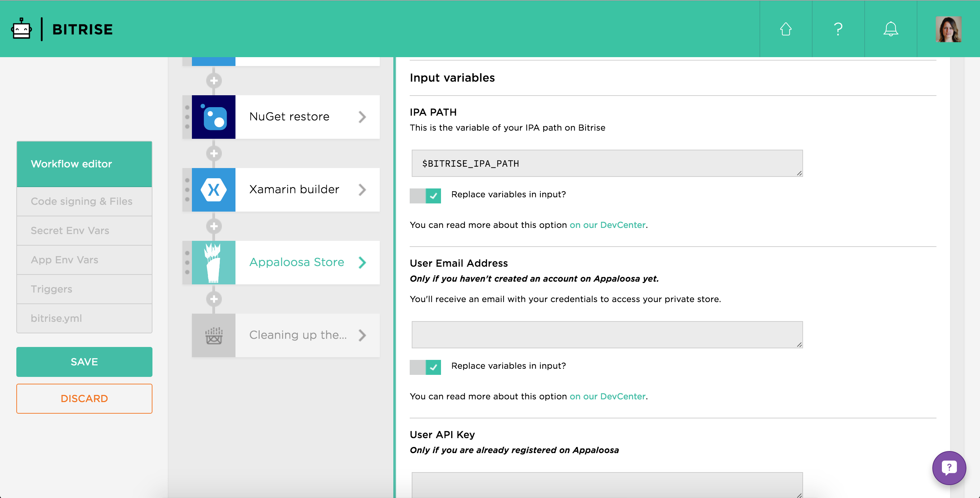This screenshot has height=498, width=980.
Task: Open Code signing & Files tab
Action: tap(84, 201)
